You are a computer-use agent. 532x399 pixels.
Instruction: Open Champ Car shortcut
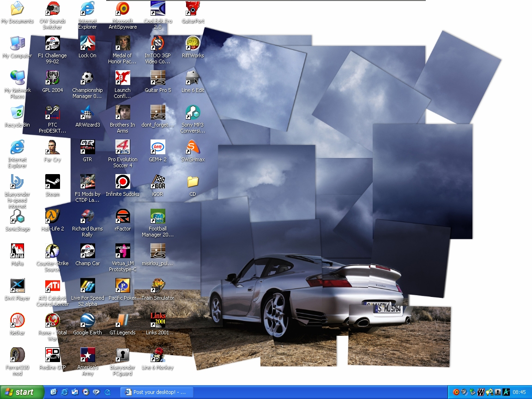[88, 251]
